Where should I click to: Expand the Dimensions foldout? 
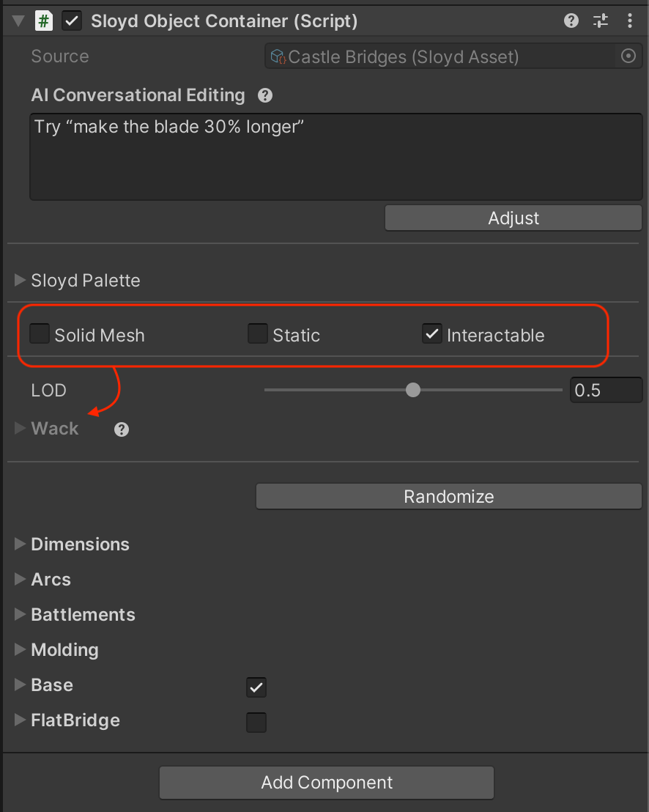(20, 545)
